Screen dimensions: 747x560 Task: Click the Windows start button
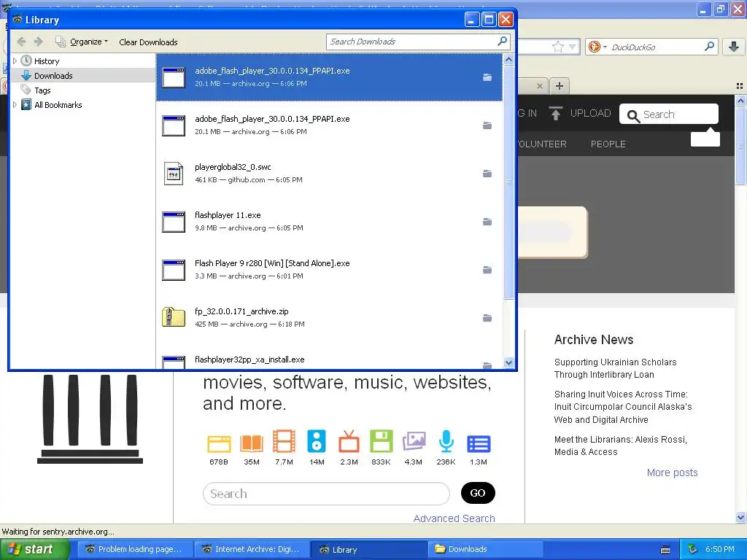pos(34,549)
